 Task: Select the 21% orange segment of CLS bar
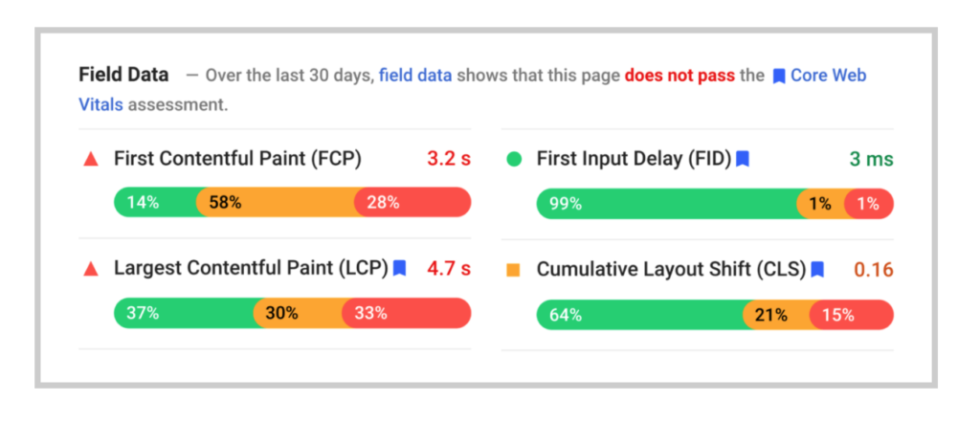pos(777,315)
